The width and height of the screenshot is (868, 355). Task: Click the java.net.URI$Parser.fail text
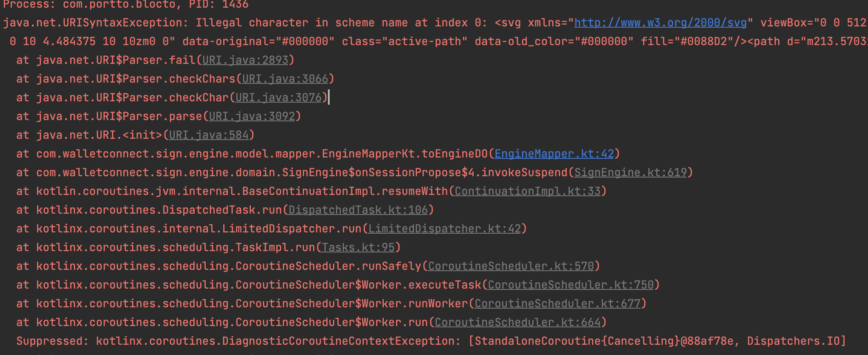pos(116,60)
